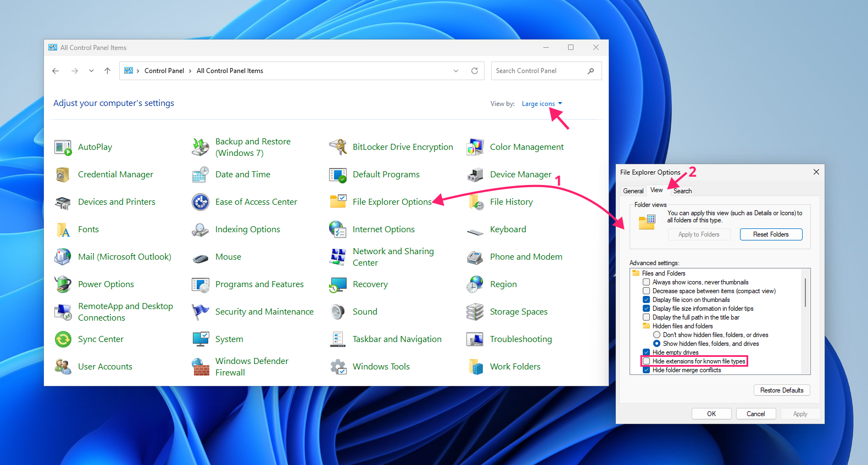Open Taskbar and Navigation link
Screen dimensions: 868x465
397,339
